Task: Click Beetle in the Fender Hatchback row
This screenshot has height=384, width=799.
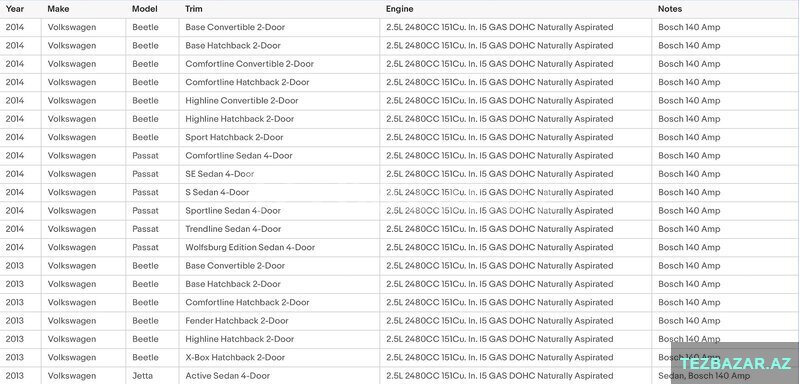Action: 145,321
